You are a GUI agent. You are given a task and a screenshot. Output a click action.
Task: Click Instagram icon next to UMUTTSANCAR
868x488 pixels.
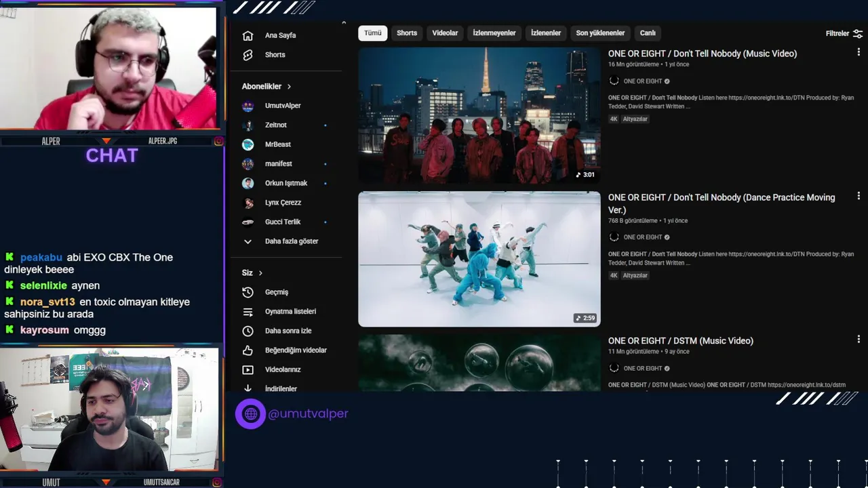(218, 483)
